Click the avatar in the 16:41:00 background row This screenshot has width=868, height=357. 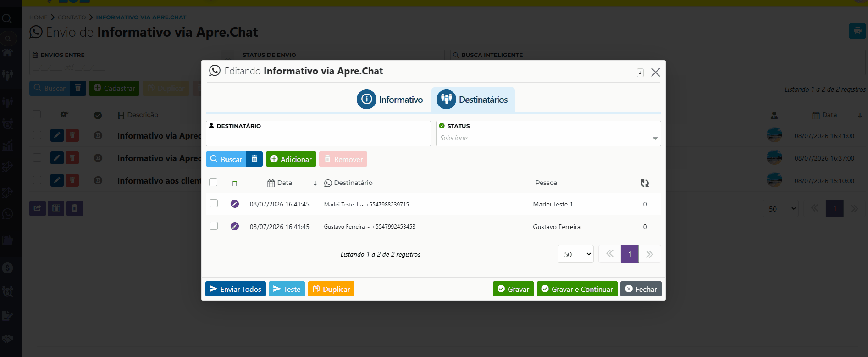[x=774, y=135]
